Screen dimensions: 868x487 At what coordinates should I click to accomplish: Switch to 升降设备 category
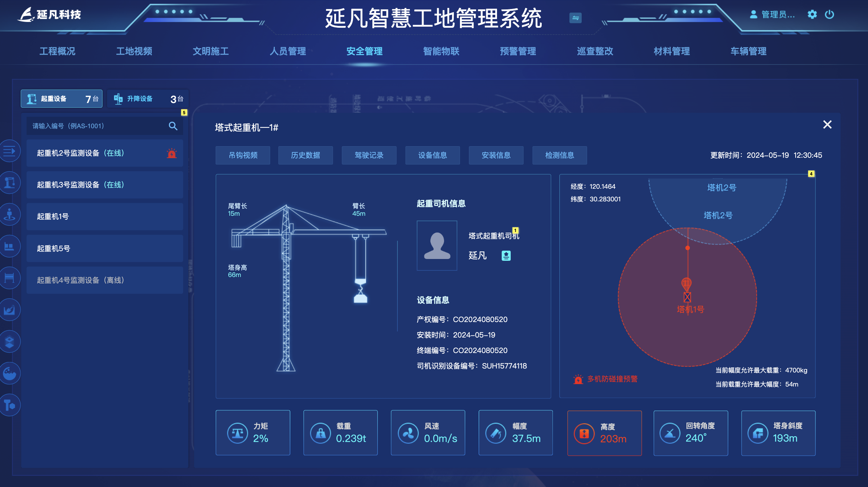coord(148,99)
